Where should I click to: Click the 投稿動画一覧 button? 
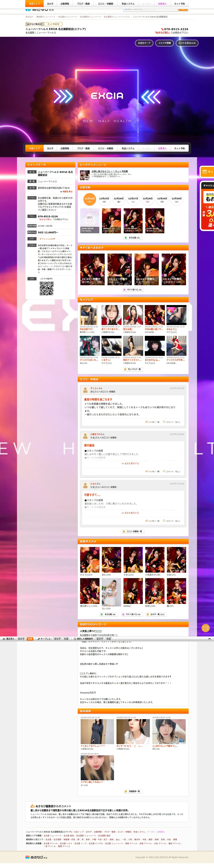pos(133,791)
